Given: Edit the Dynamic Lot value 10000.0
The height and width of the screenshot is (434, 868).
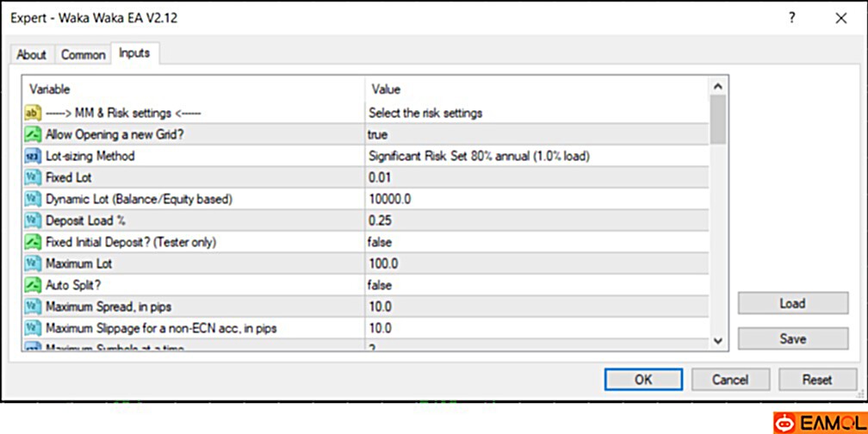Looking at the screenshot, I should click(537, 199).
